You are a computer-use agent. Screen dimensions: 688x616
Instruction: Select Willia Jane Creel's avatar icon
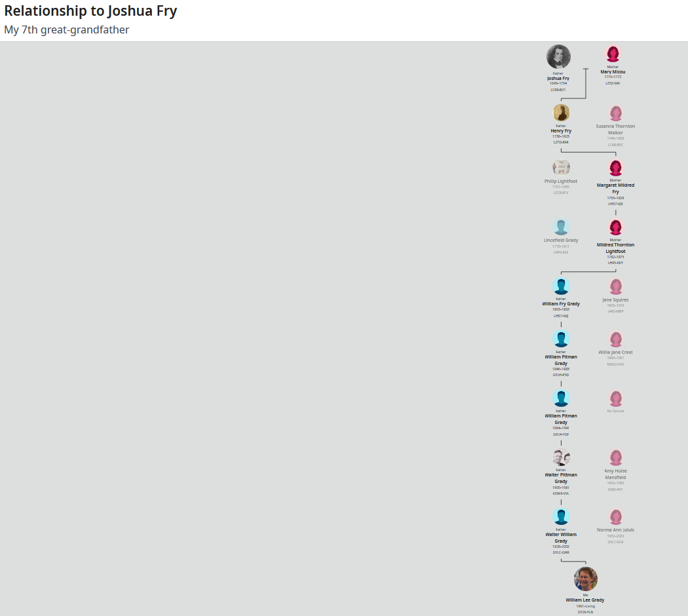(616, 339)
